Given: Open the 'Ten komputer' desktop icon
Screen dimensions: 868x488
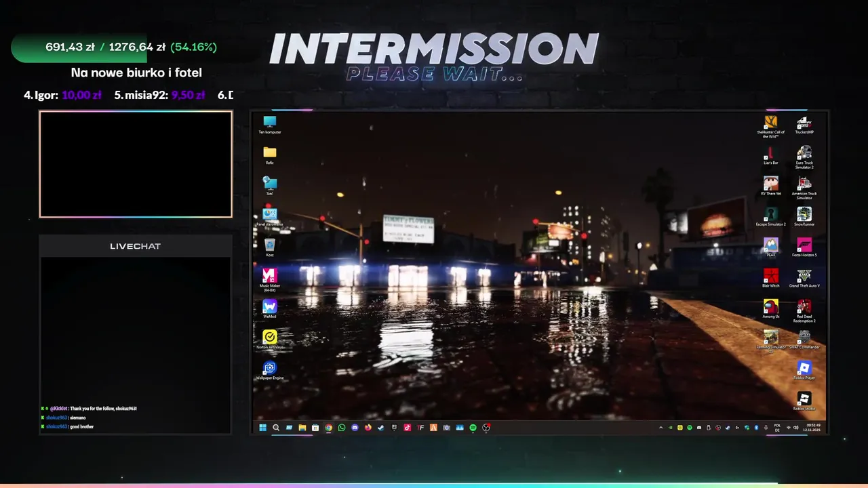Looking at the screenshot, I should point(270,125).
